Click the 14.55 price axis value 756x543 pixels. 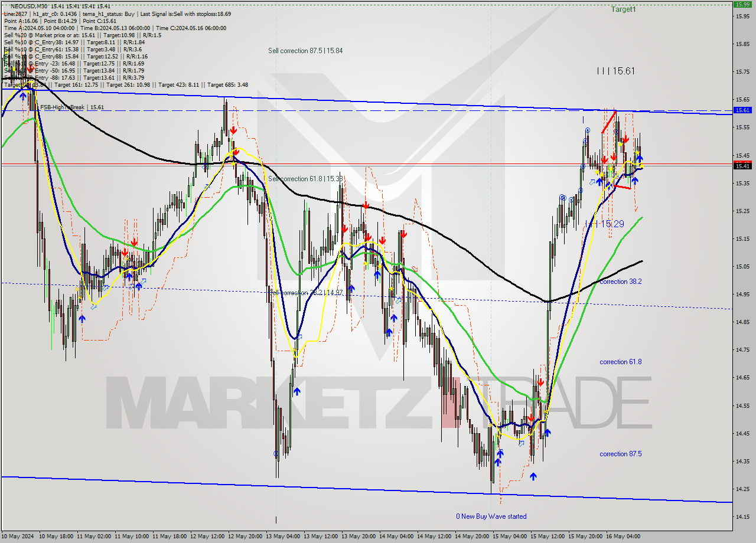coord(742,405)
